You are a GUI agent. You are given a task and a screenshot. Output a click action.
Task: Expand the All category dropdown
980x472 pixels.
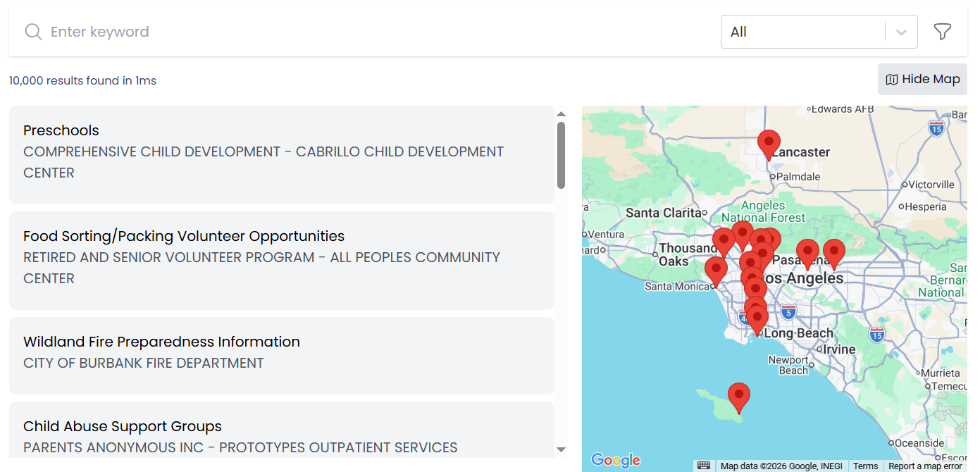coord(803,32)
